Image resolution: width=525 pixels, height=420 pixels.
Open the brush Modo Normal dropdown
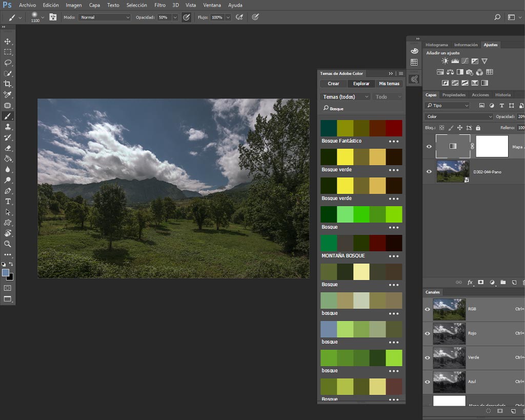pyautogui.click(x=105, y=17)
